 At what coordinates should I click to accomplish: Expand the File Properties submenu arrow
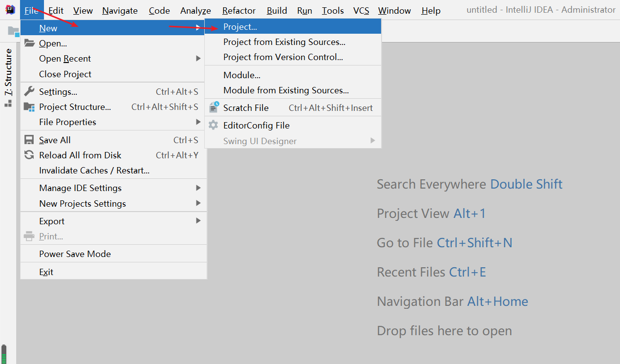tap(198, 122)
